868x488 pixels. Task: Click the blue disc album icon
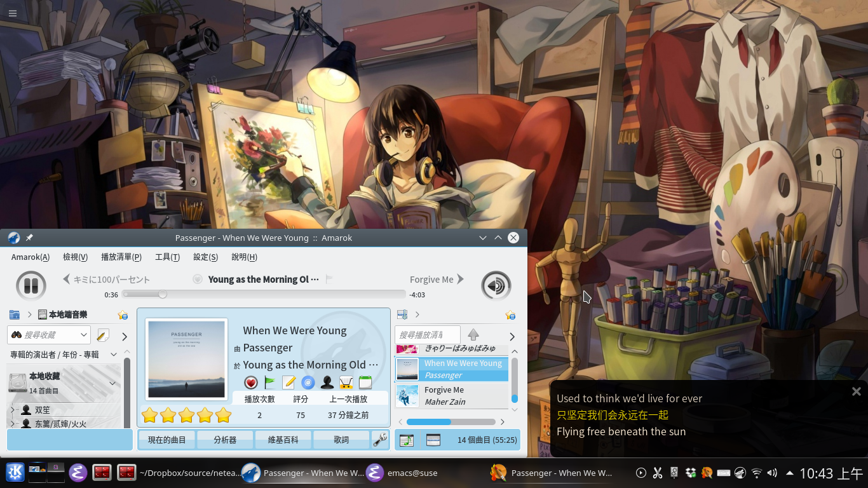point(308,383)
